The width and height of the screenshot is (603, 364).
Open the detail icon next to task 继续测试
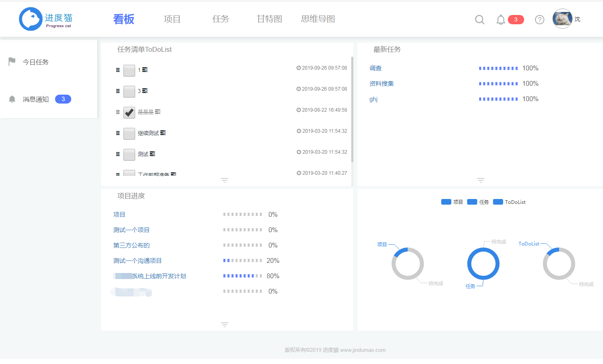click(x=163, y=132)
